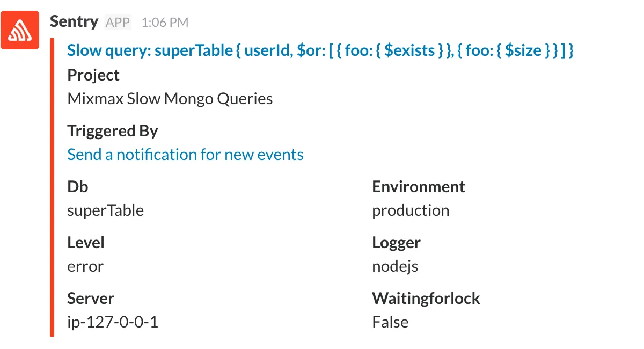
Task: Click the Triggered By heading
Action: pos(113,131)
